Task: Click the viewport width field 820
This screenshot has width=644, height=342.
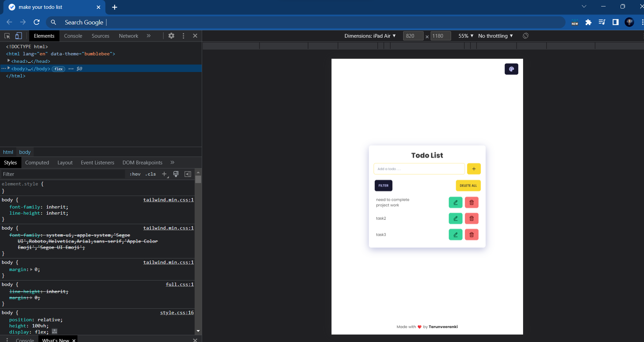Action: (x=413, y=36)
